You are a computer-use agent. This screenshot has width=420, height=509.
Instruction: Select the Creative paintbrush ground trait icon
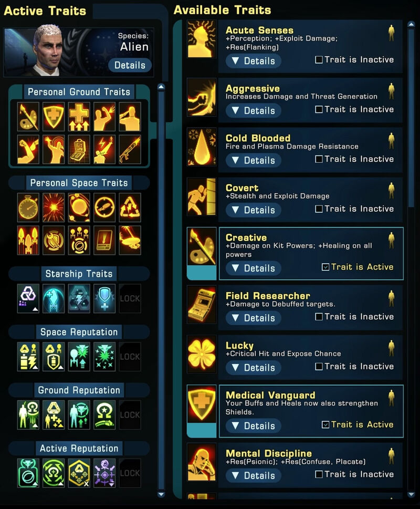tap(28, 117)
